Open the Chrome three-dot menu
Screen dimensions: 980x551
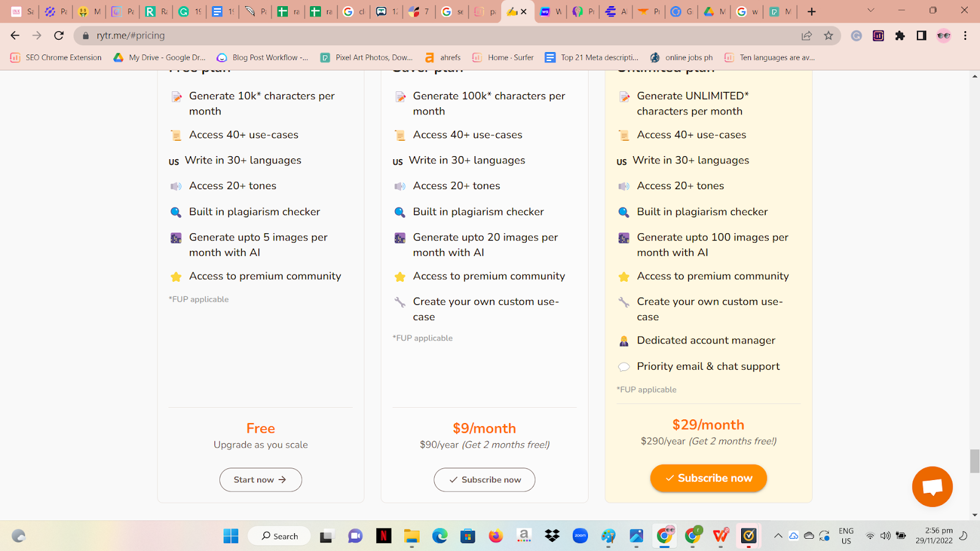tap(965, 36)
